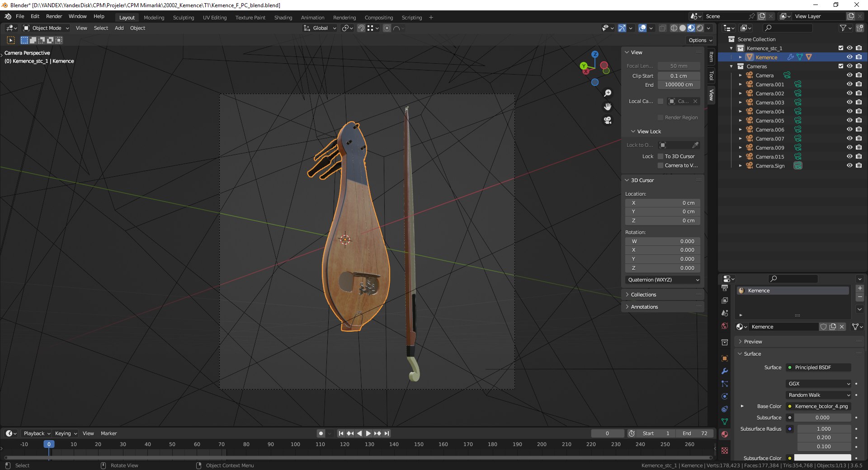
Task: Click the Subsurface Color swatch
Action: tap(822, 458)
